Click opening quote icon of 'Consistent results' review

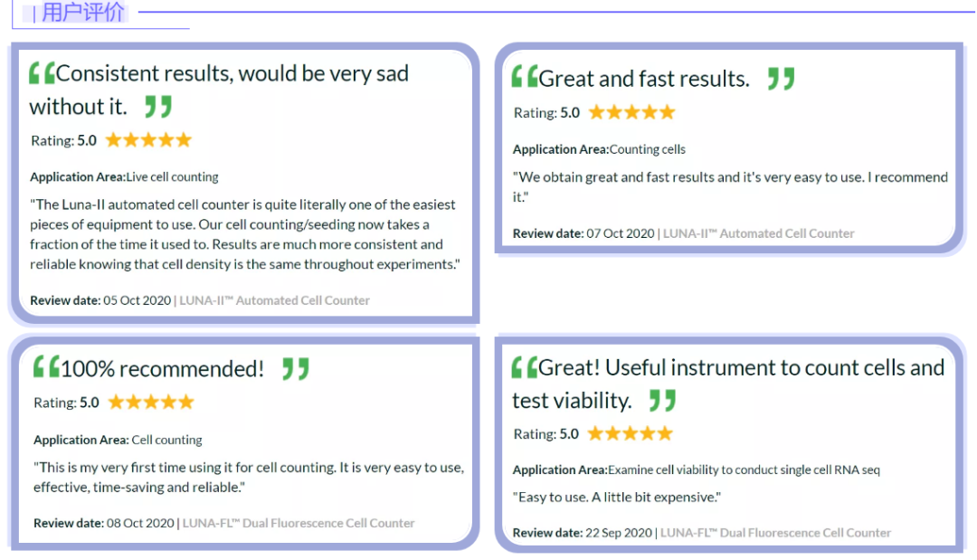click(x=42, y=73)
